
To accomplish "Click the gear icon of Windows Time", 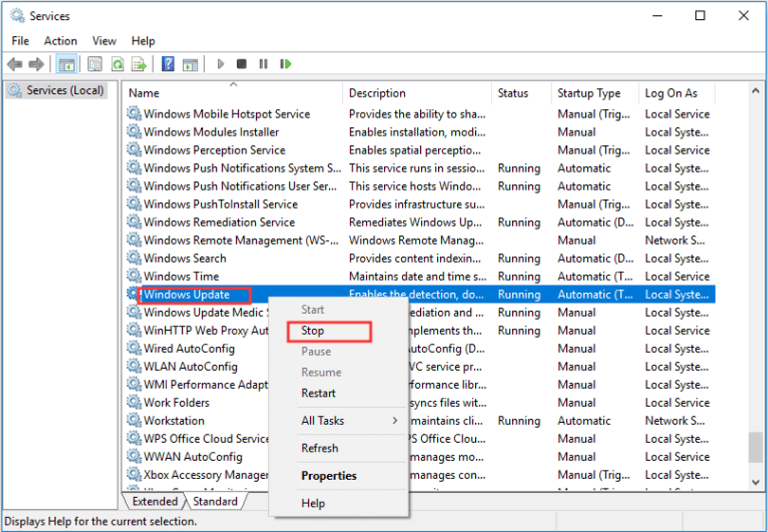I will click(134, 276).
